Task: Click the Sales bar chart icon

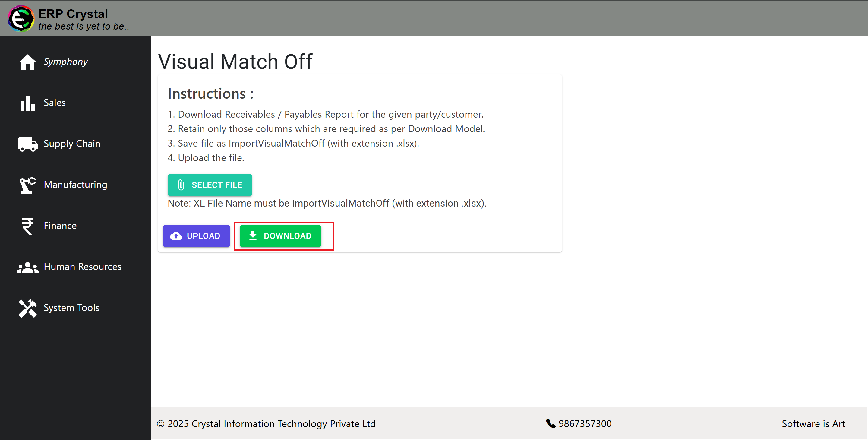Action: 27,103
